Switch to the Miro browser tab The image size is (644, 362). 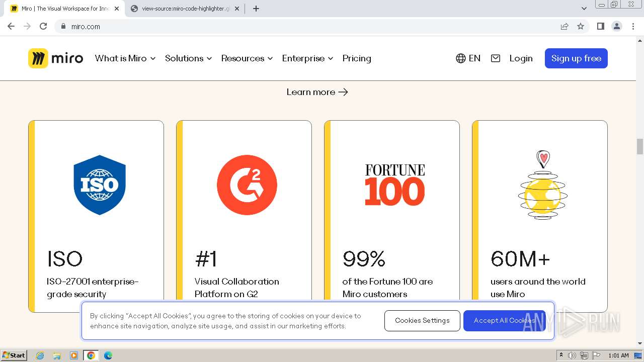click(64, 9)
